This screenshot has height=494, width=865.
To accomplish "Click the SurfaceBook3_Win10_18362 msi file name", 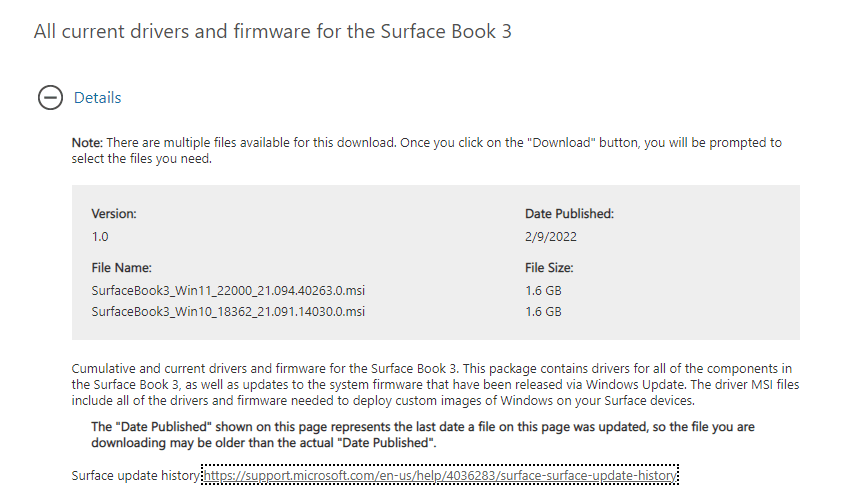I will pyautogui.click(x=228, y=311).
